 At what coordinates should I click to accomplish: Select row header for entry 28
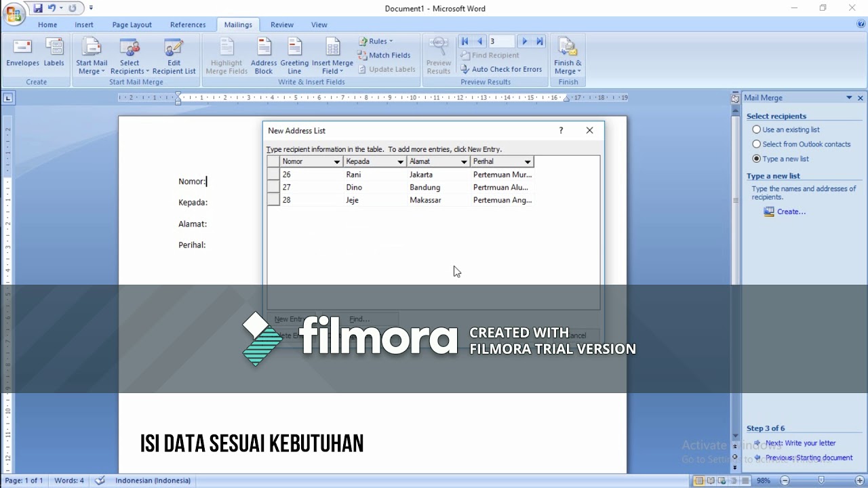[273, 200]
